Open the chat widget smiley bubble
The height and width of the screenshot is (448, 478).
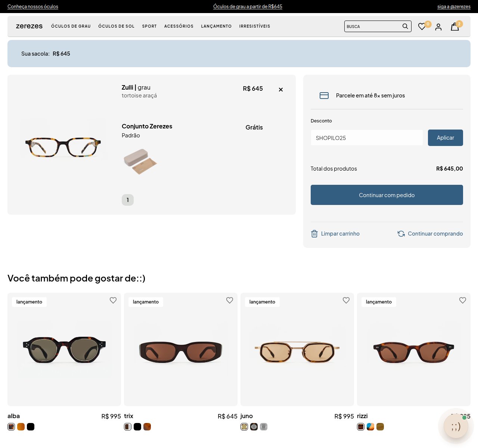[456, 426]
